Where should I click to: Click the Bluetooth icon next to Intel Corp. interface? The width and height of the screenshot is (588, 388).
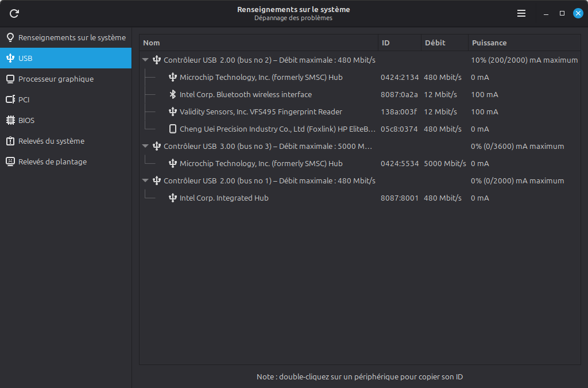coord(173,94)
